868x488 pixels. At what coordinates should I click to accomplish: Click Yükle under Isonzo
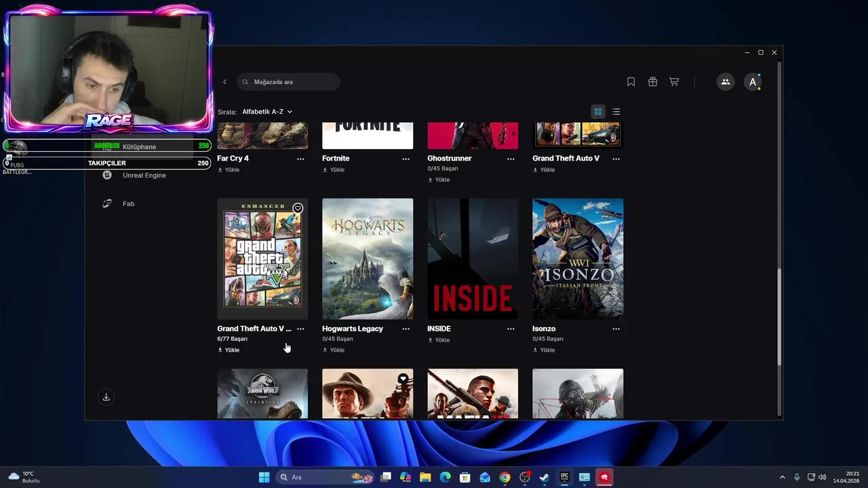click(x=544, y=350)
